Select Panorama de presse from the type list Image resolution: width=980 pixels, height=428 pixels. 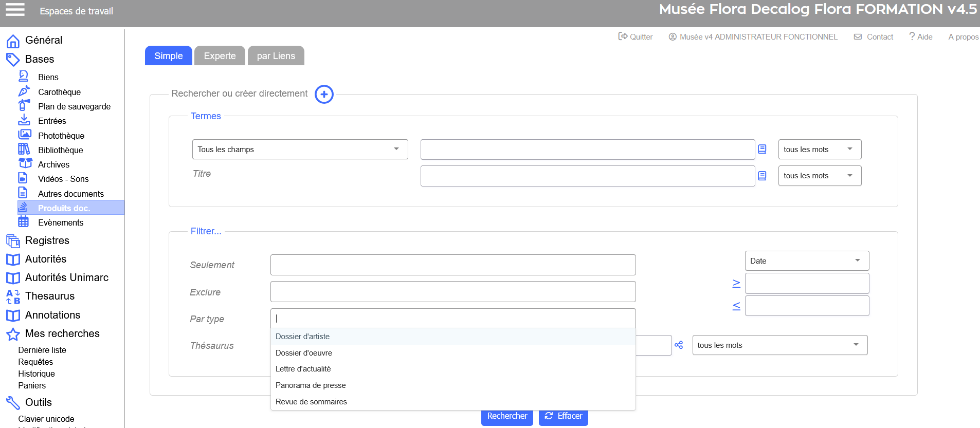pos(453,385)
